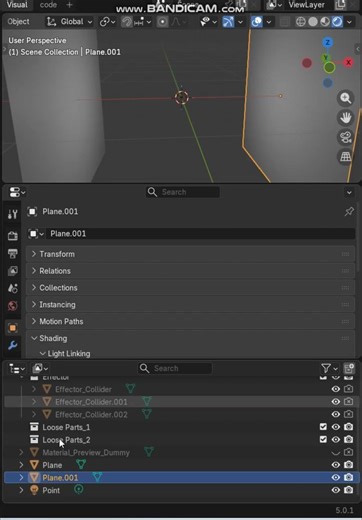This screenshot has width=362, height=520.
Task: Show Material_Preview_Dummy via closed eye icon
Action: pos(336,452)
